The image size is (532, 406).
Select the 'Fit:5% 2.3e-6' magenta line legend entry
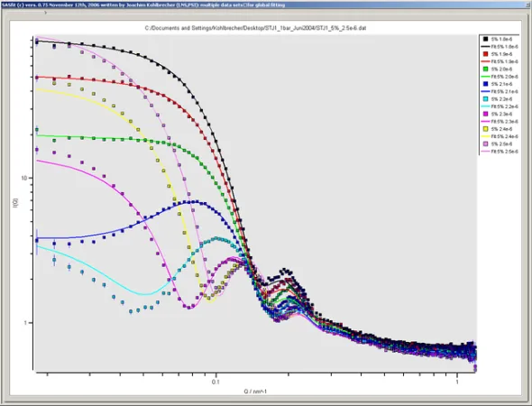pos(500,121)
